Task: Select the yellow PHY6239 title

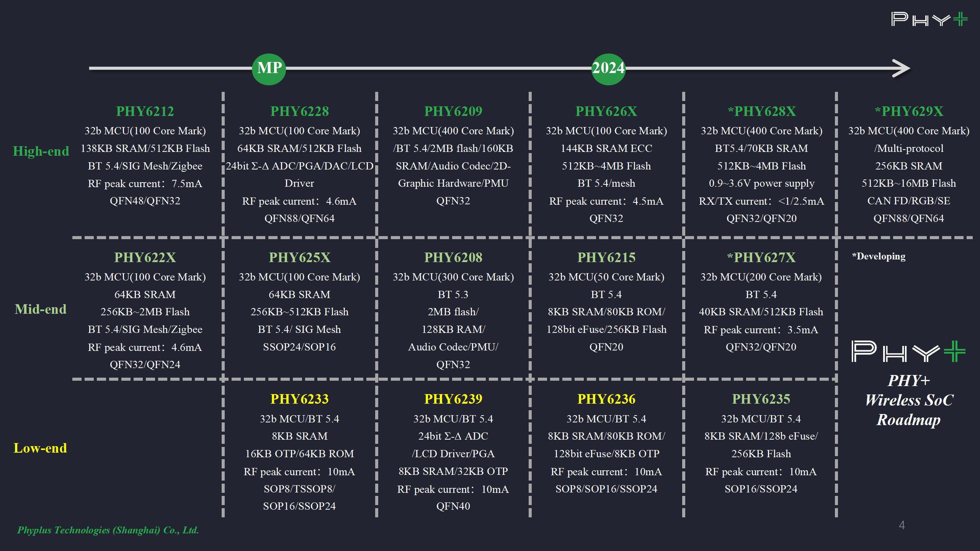Action: pos(453,399)
